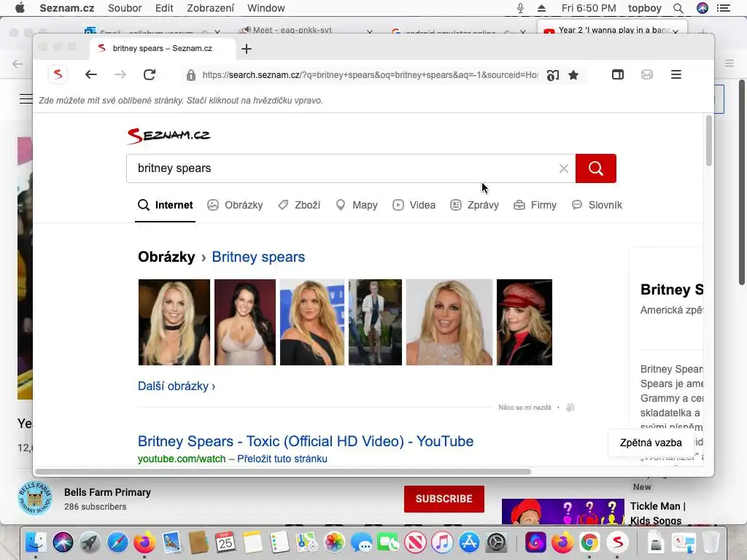Screen dimensions: 747x560
Task: Open the hamburger menu of Seznam browser
Action: pos(676,74)
